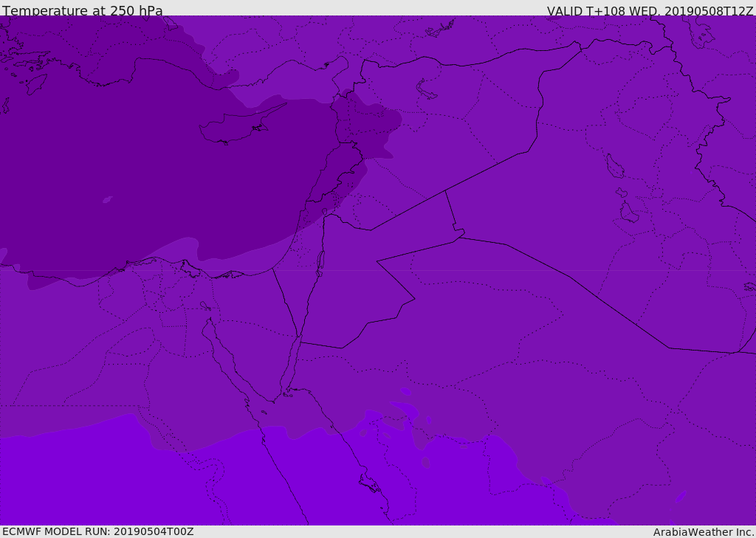Click the "Temperature at 250 hPa" title

point(82,11)
